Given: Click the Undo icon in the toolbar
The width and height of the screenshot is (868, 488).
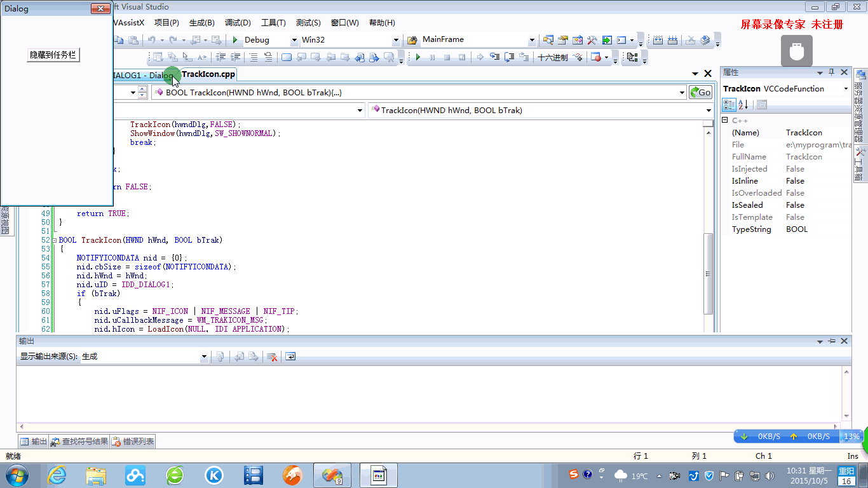Looking at the screenshot, I should pyautogui.click(x=152, y=40).
